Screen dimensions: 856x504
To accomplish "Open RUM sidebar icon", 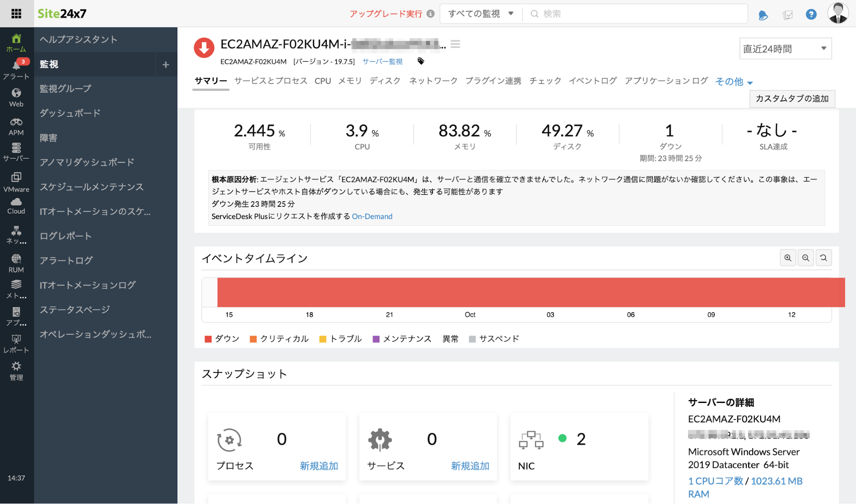I will pyautogui.click(x=16, y=259).
